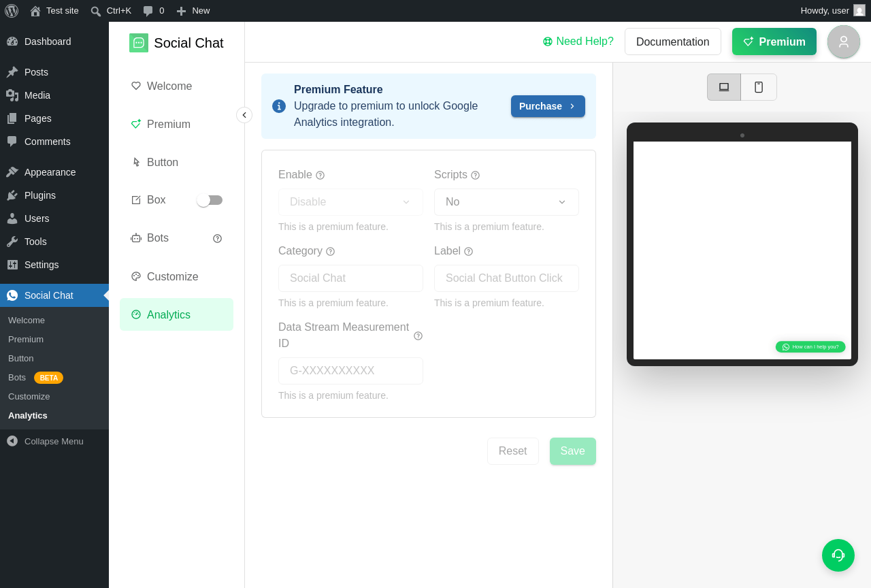Open the Enable dropdown showing Disable
The image size is (871, 588).
click(x=350, y=202)
